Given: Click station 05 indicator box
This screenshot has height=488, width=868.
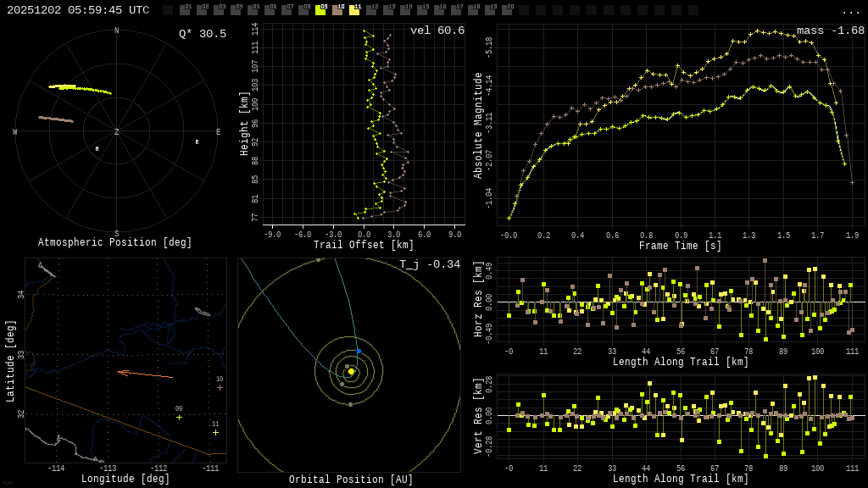Looking at the screenshot, I should (253, 10).
